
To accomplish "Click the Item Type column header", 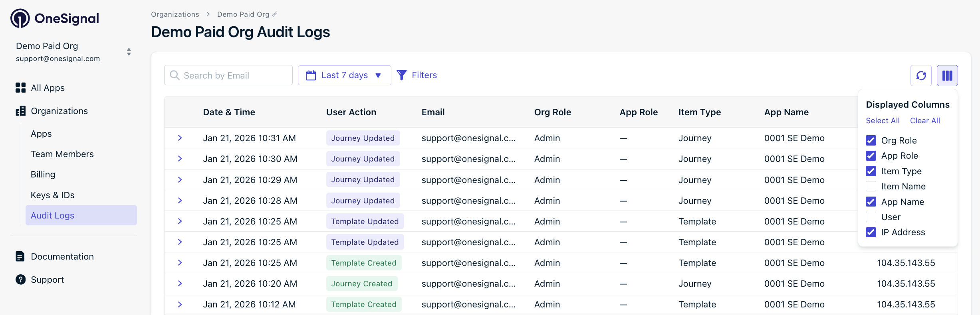I will coord(699,112).
